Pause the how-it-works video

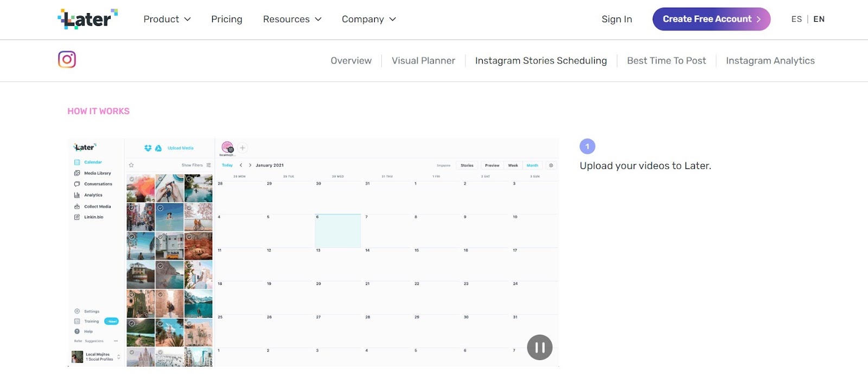(540, 348)
